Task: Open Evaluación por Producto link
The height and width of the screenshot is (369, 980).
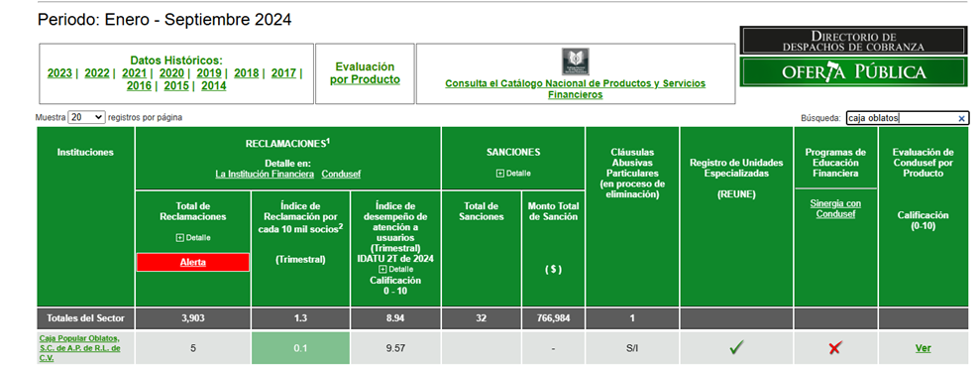Action: coord(365,73)
